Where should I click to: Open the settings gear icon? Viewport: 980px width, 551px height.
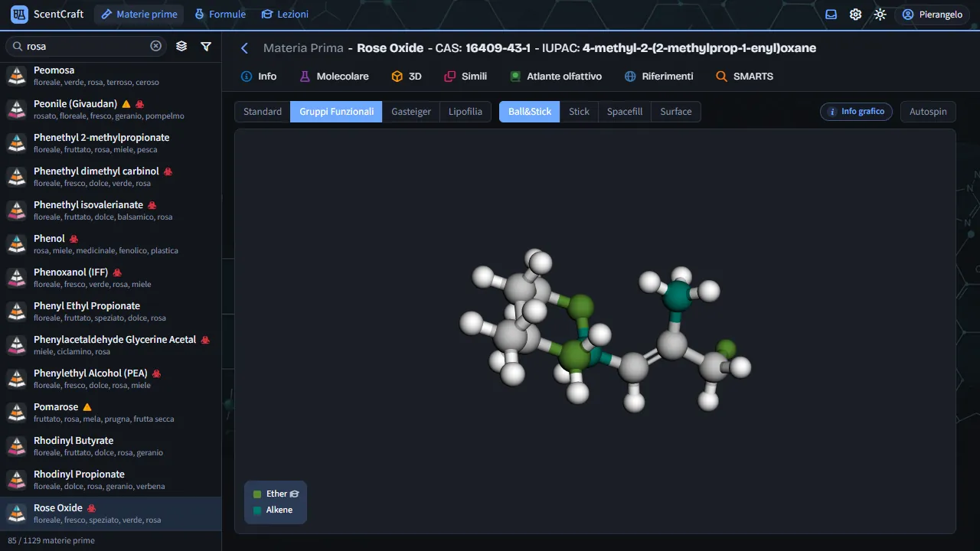point(855,15)
